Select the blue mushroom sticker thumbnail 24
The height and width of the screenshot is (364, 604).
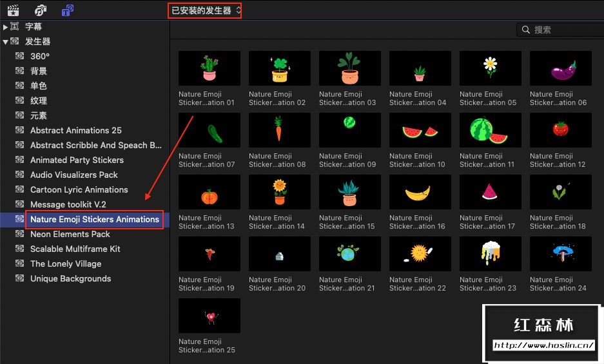pyautogui.click(x=561, y=254)
